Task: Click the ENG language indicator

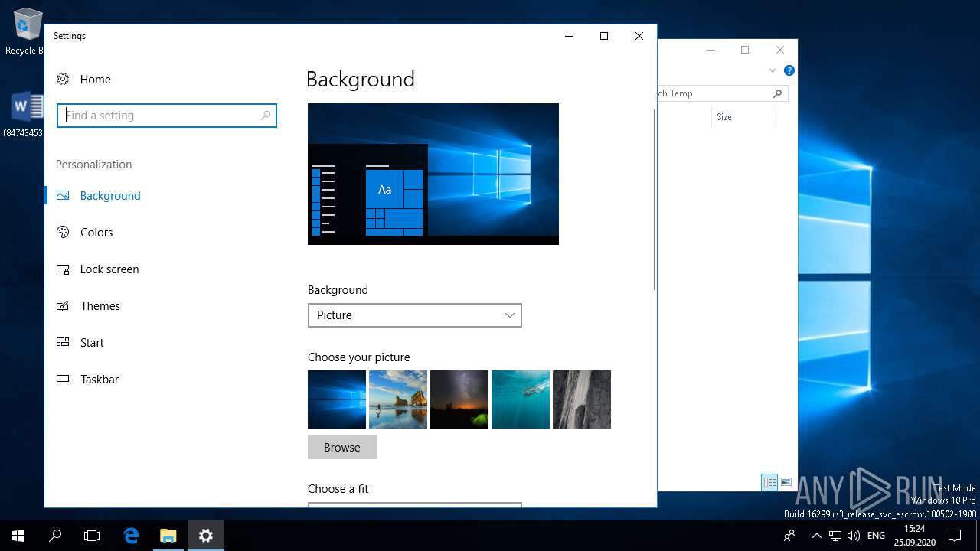Action: click(877, 536)
